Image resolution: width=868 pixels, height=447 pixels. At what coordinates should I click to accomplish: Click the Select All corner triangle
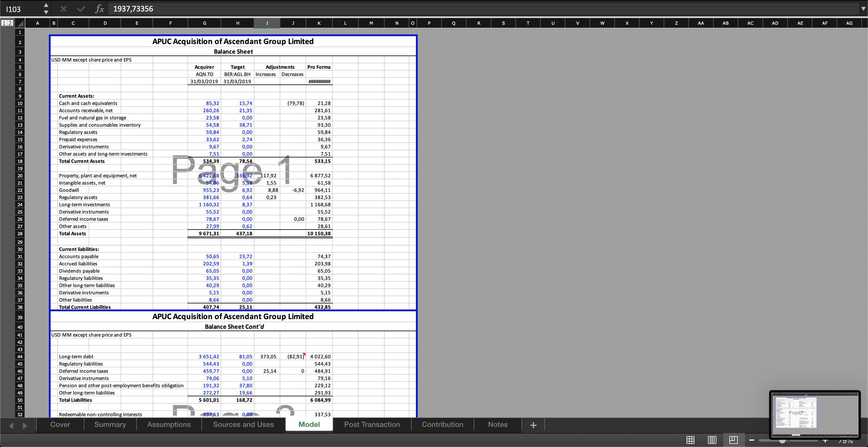pos(20,23)
